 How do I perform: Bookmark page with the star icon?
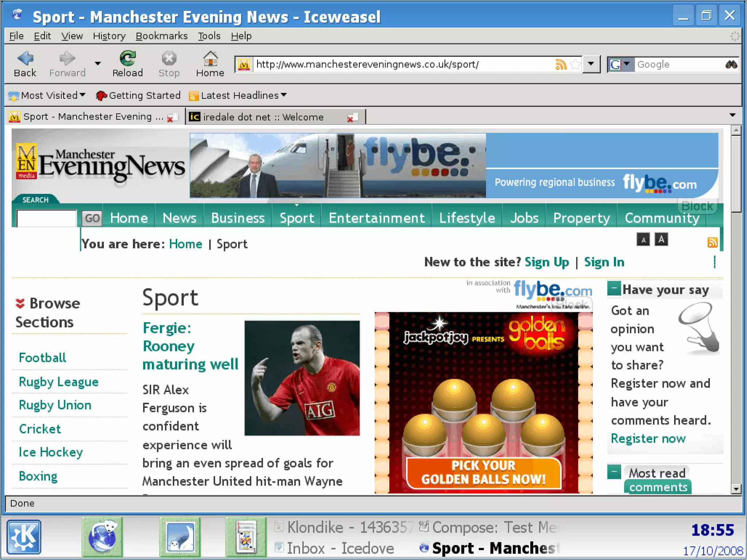pos(575,65)
